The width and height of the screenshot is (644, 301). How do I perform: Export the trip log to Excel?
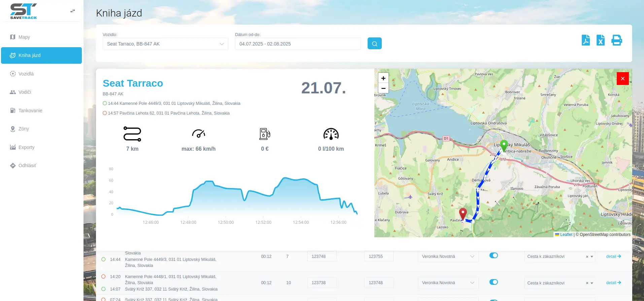(600, 40)
